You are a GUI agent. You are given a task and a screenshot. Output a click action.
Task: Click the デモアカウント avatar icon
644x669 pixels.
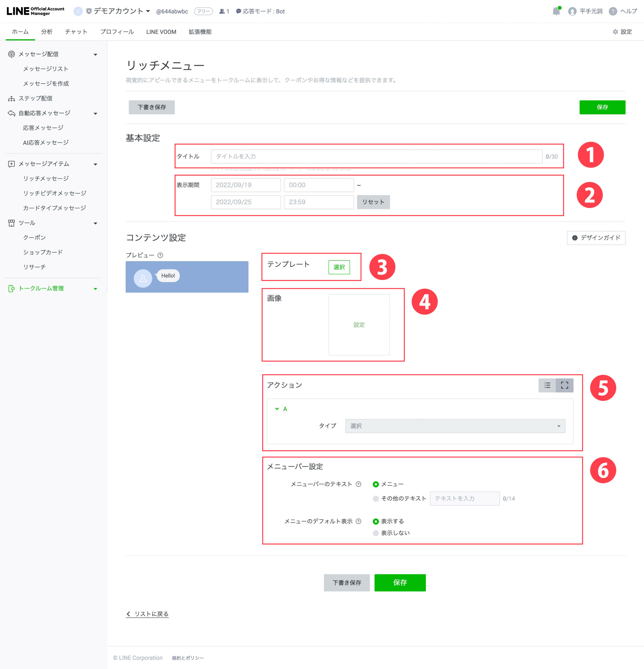point(78,11)
